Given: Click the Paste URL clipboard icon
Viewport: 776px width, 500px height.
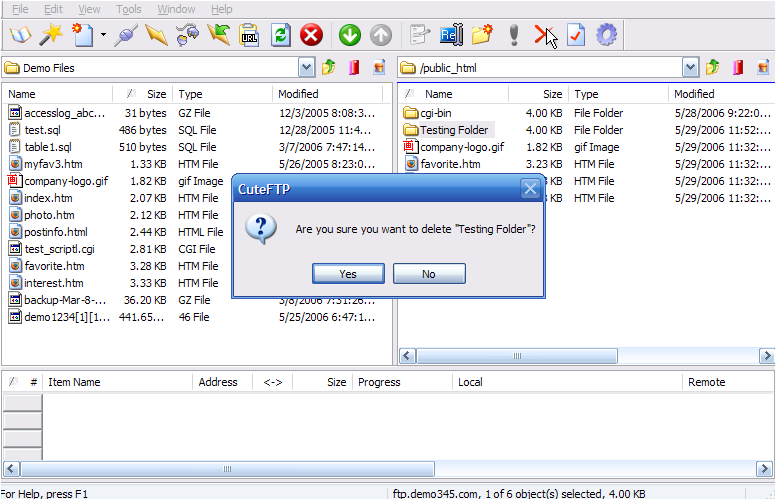Looking at the screenshot, I should click(x=249, y=35).
